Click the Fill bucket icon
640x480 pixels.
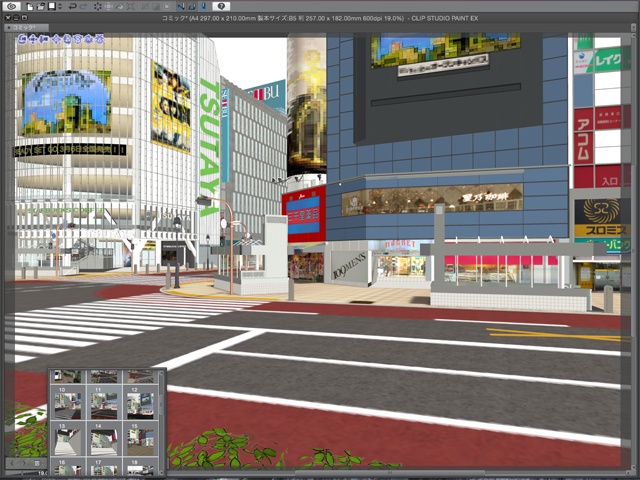coord(120,7)
